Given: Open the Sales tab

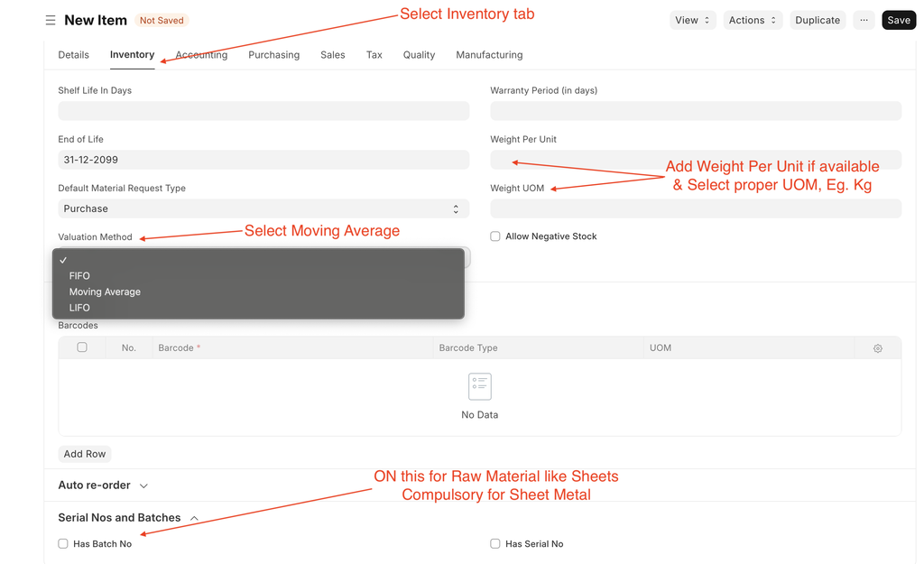Looking at the screenshot, I should pos(333,55).
